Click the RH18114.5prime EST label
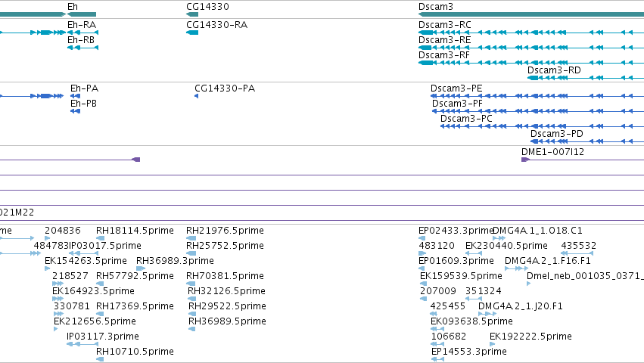Image resolution: width=644 pixels, height=363 pixels. (x=135, y=231)
